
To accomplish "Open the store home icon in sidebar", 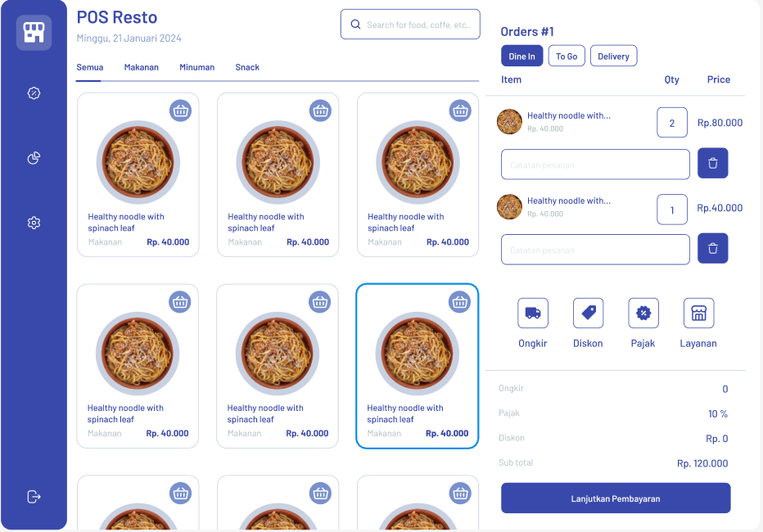I will (x=34, y=33).
